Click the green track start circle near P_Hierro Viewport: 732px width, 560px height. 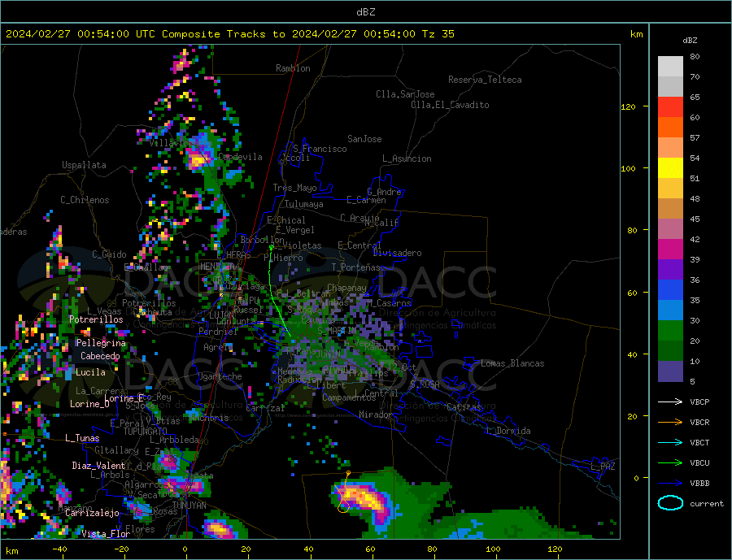click(x=271, y=247)
